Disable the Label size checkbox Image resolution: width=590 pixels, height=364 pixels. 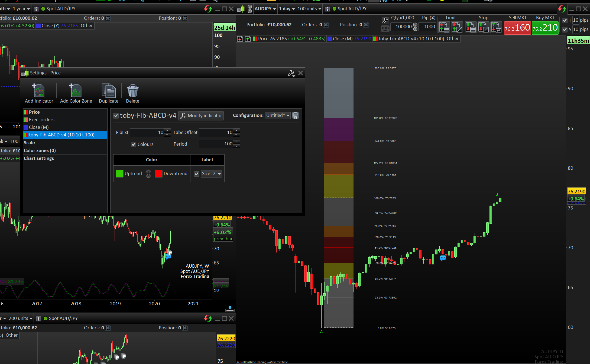197,174
